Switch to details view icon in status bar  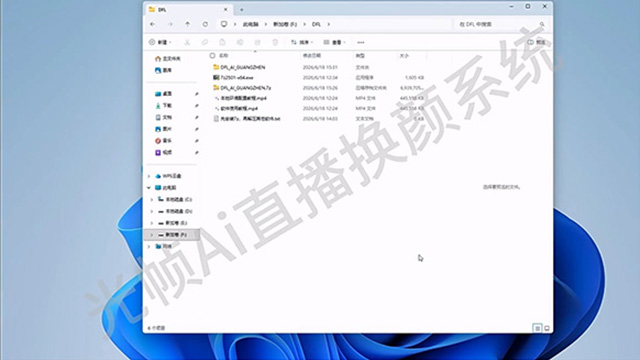coord(537,328)
